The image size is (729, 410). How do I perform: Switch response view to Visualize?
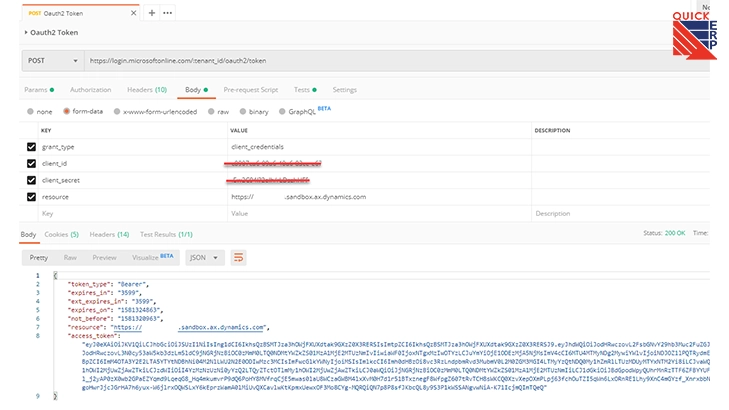[x=152, y=257]
